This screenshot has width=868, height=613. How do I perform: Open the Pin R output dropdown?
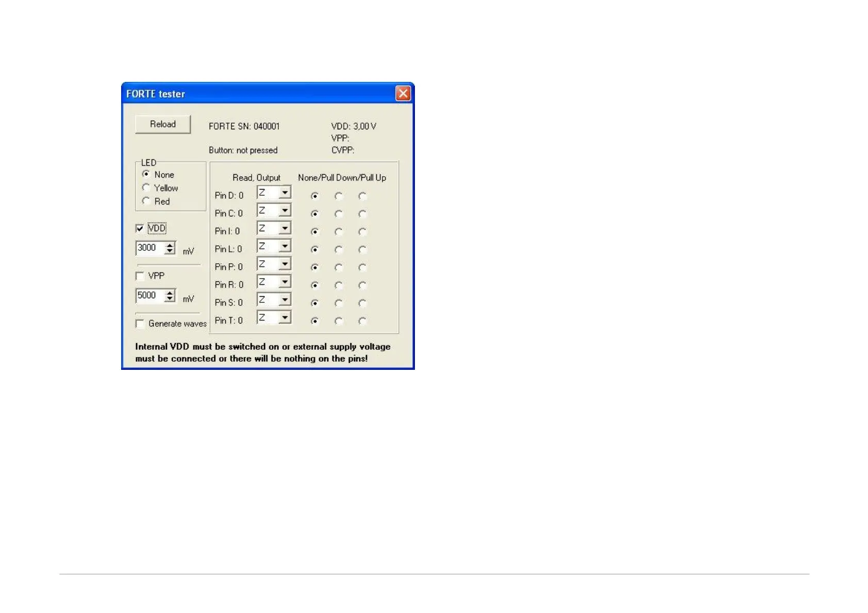285,282
